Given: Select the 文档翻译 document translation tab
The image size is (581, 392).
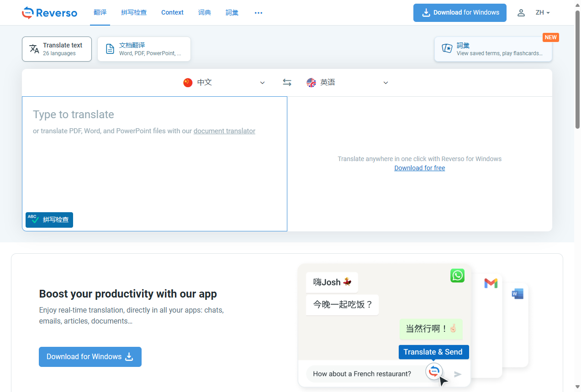Looking at the screenshot, I should click(144, 49).
